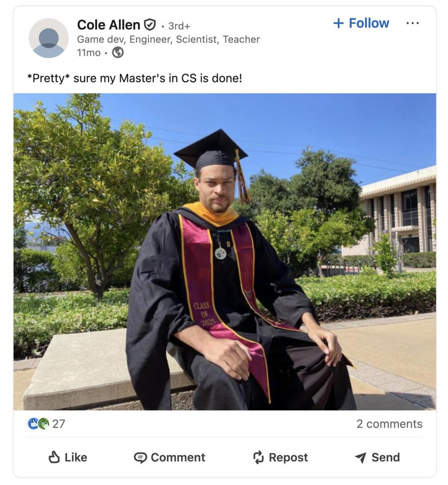The width and height of the screenshot is (448, 485).
Task: Click the green clapping reaction icon
Action: (43, 424)
